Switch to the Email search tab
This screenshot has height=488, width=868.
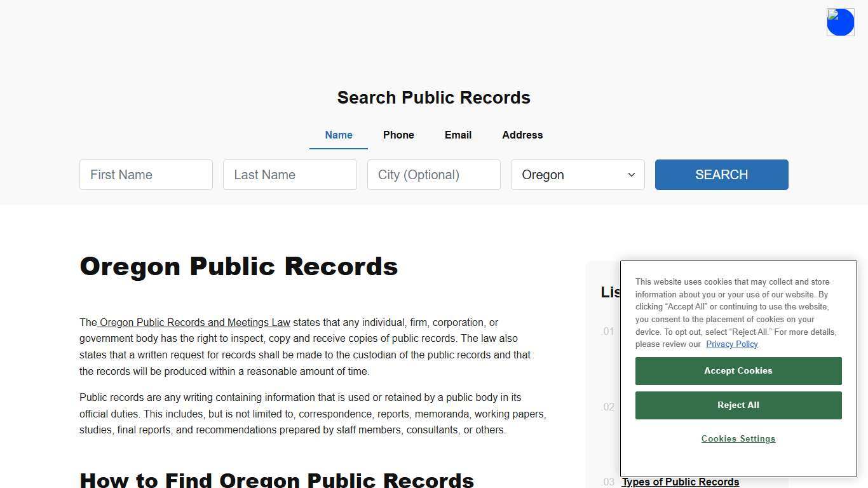click(458, 135)
